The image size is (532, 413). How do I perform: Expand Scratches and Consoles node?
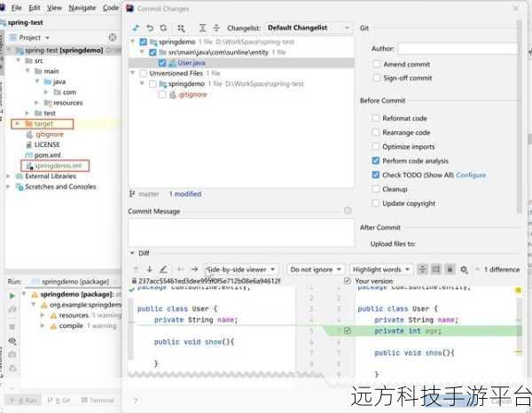coord(8,186)
